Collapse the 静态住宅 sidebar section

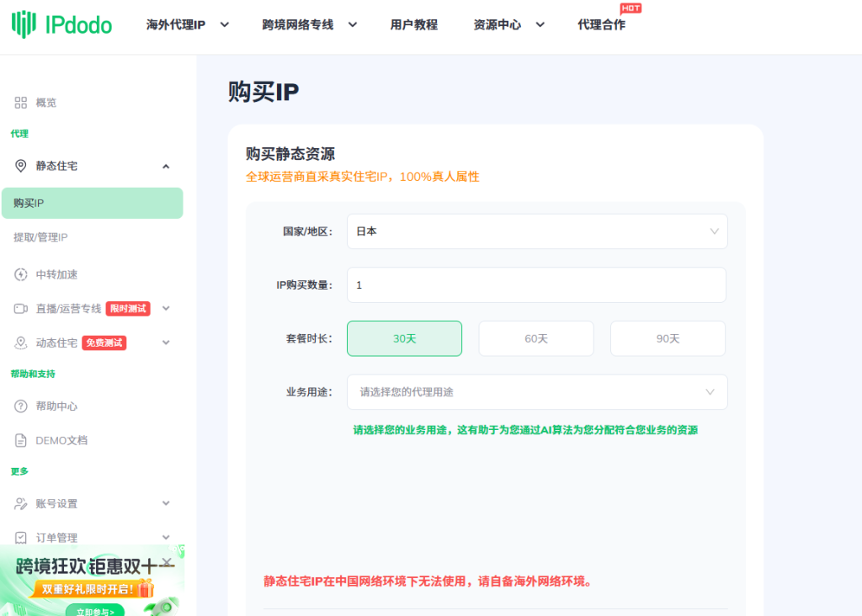click(166, 167)
